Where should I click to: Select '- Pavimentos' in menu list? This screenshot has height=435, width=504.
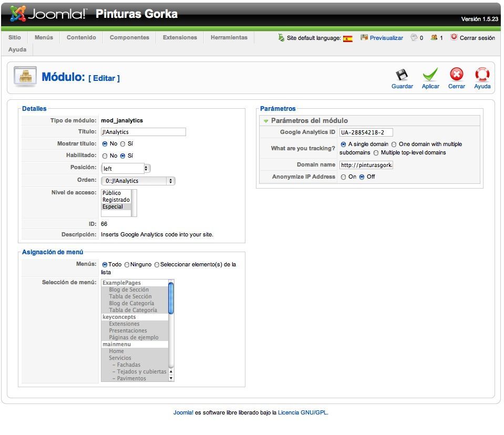coord(135,378)
